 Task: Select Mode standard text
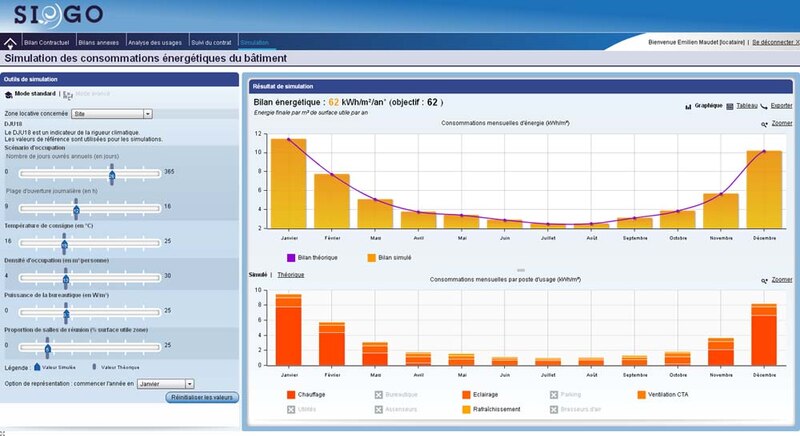[x=35, y=94]
